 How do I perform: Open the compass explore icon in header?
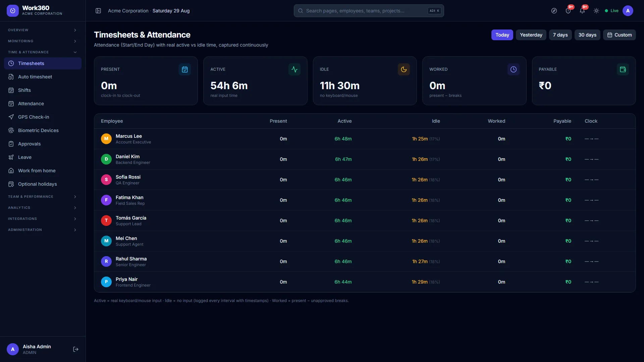tap(554, 11)
